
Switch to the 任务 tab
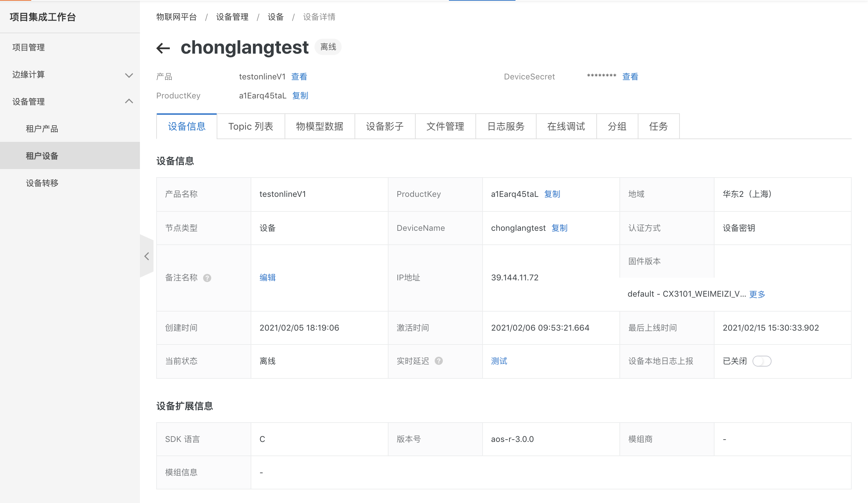click(658, 126)
